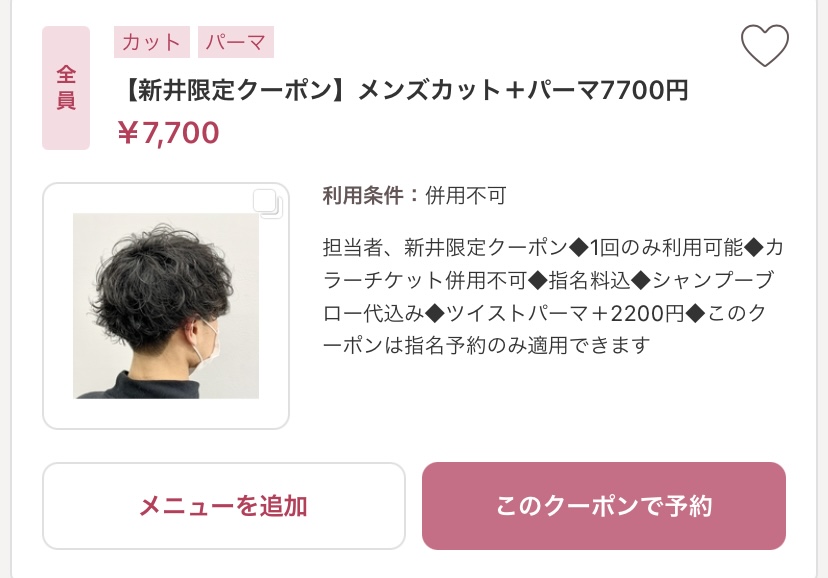Screen dimensions: 828x578
Task: Click ツイストパーマ+2200円 option text
Action: click(565, 313)
